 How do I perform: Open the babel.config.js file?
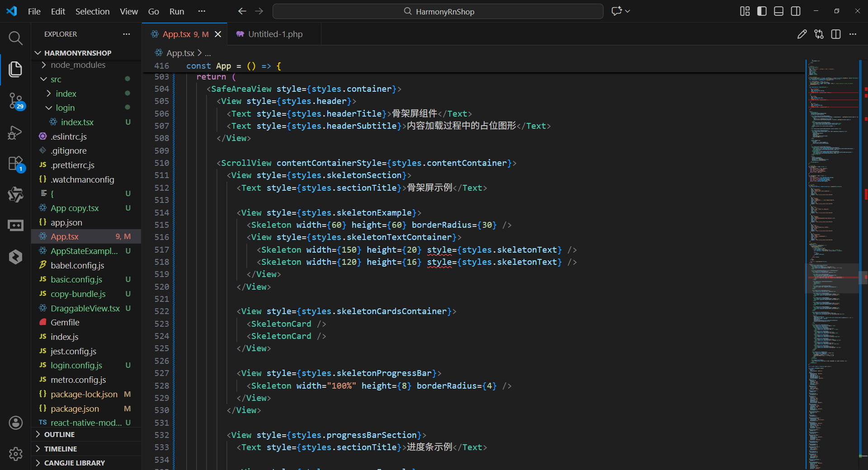pos(86,266)
